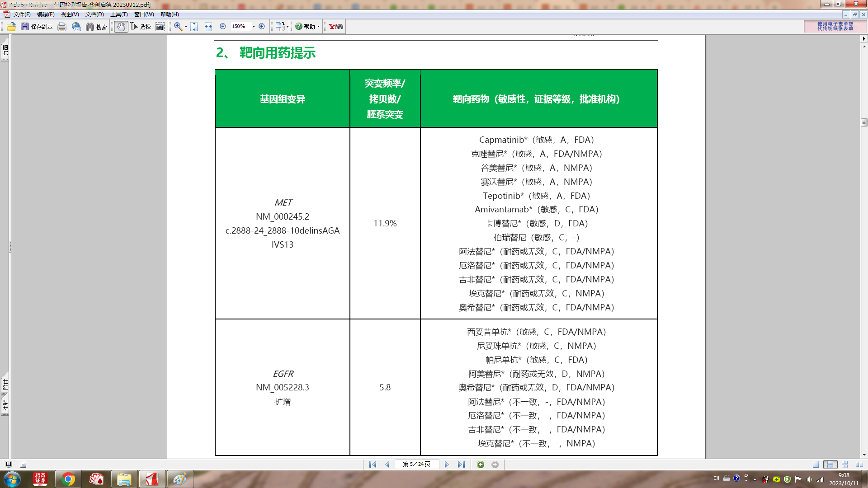Click the full screen view icon

[9, 465]
